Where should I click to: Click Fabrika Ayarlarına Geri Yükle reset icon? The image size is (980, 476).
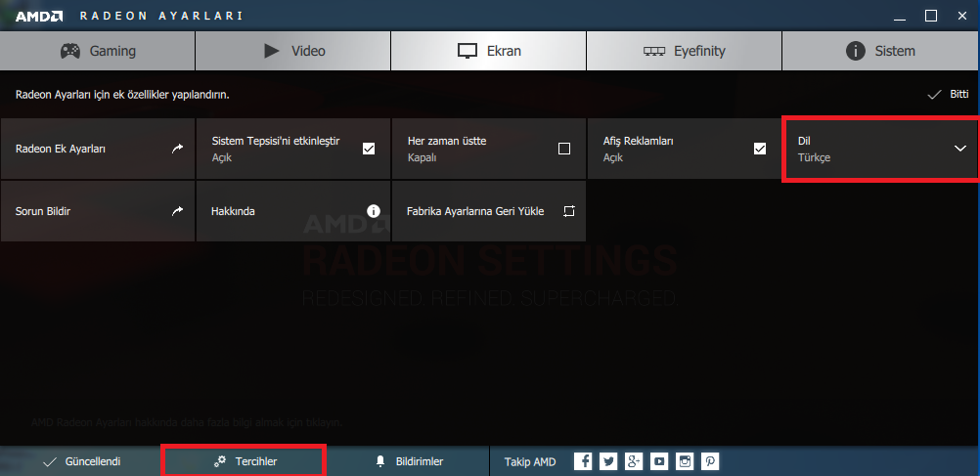click(569, 211)
